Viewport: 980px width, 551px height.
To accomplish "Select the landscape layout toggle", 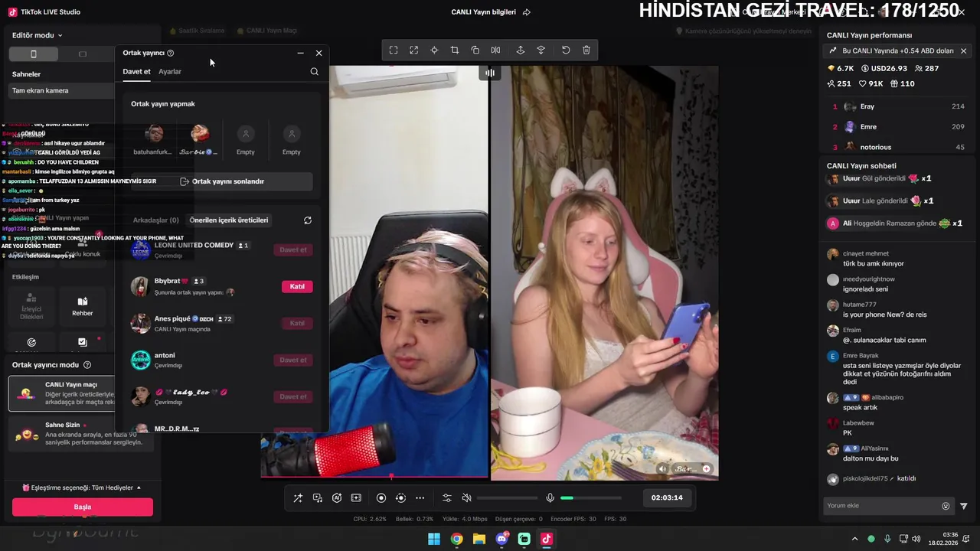I will [x=83, y=54].
